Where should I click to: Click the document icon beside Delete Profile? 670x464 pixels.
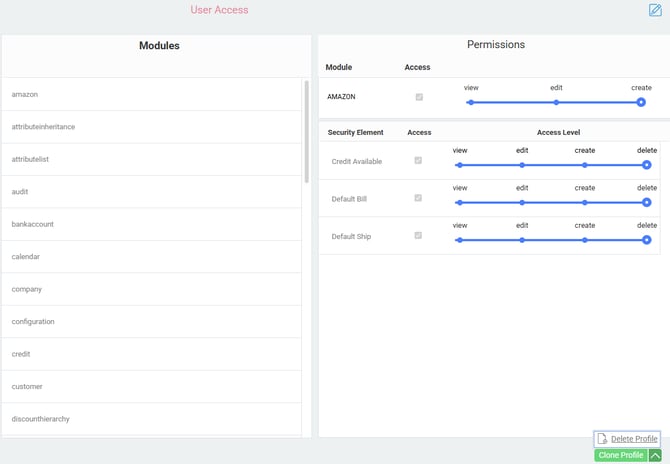point(602,439)
